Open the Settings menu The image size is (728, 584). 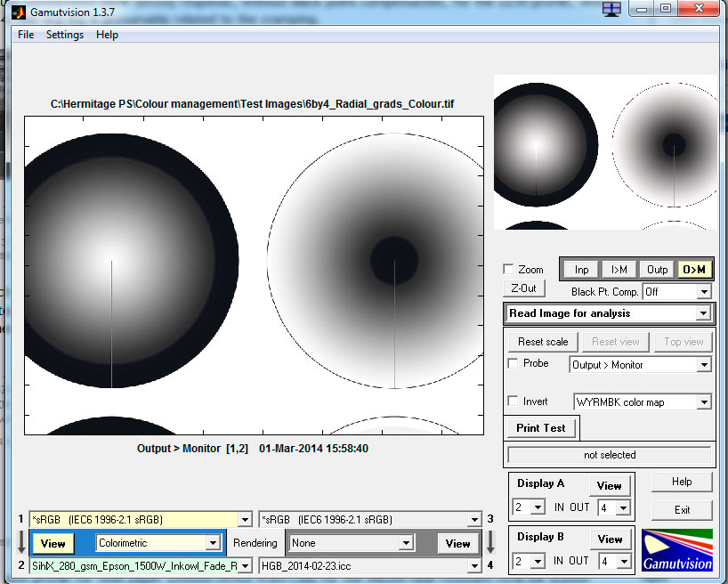(x=65, y=35)
